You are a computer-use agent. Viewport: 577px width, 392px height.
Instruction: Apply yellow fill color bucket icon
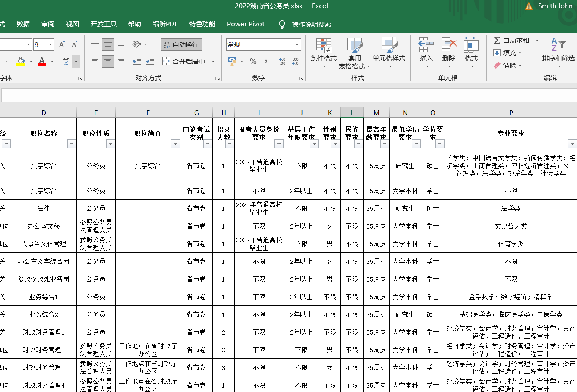[x=21, y=61]
